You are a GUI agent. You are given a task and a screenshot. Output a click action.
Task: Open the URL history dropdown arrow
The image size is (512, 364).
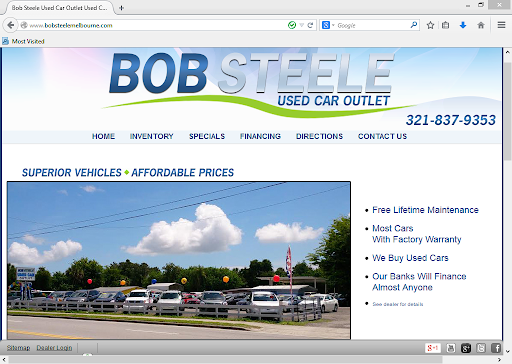tap(301, 25)
